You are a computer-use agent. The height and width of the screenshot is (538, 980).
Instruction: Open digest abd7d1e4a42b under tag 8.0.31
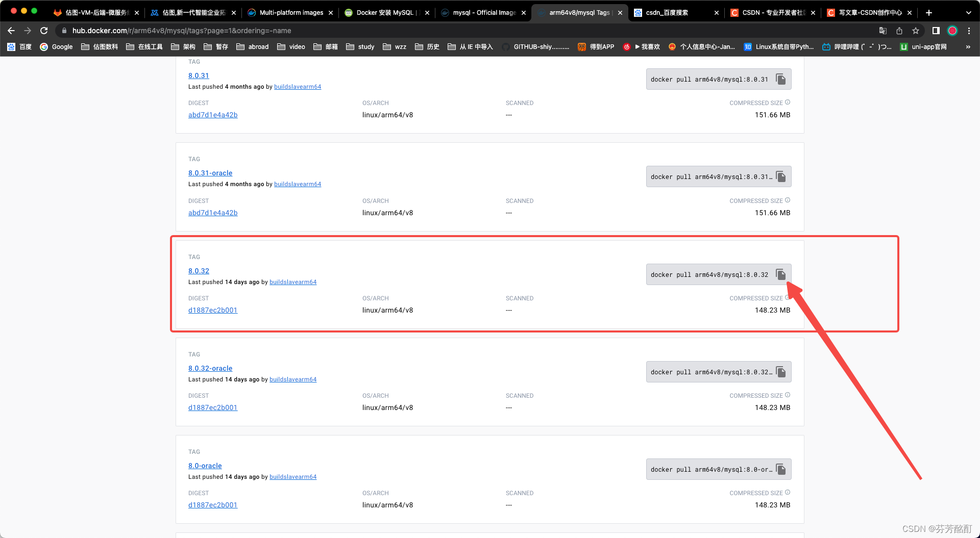tap(213, 115)
